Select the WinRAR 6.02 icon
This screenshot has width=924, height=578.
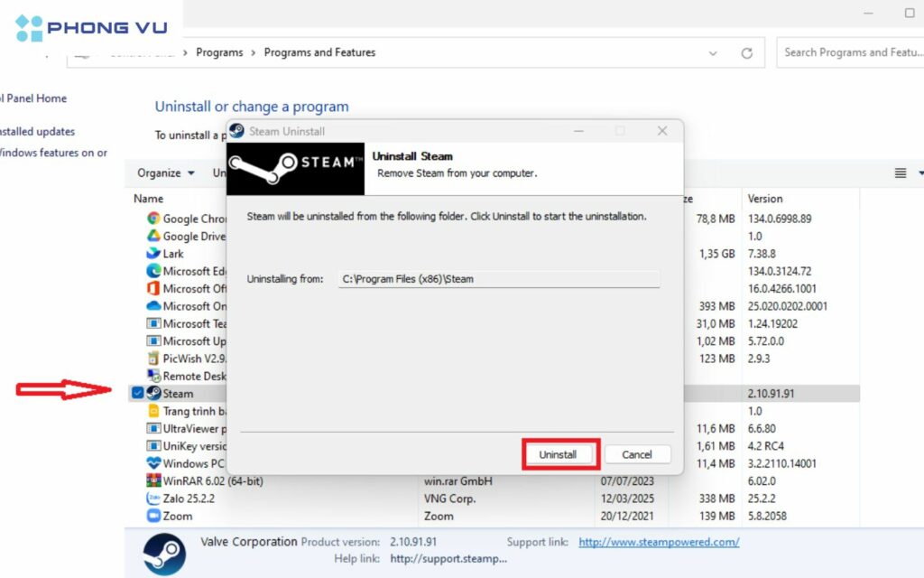point(155,480)
